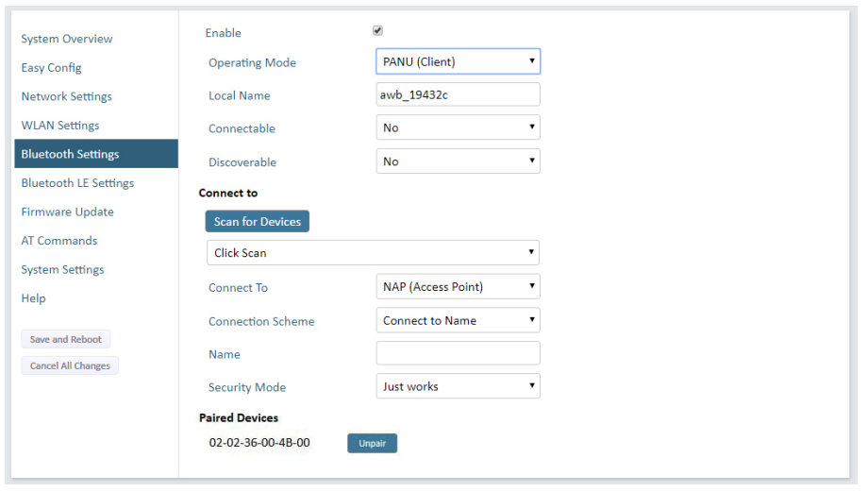This screenshot has width=868, height=492.
Task: Open the Connect To dropdown
Action: (x=458, y=286)
